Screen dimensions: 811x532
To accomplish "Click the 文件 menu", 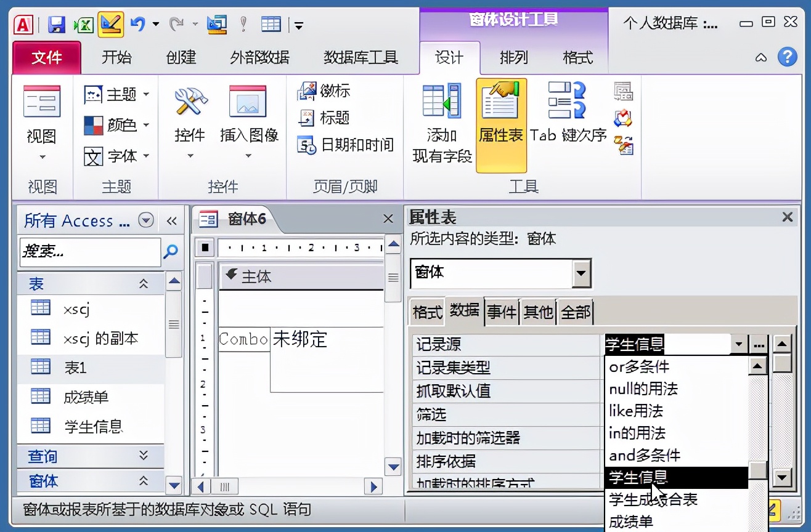I will pos(46,57).
